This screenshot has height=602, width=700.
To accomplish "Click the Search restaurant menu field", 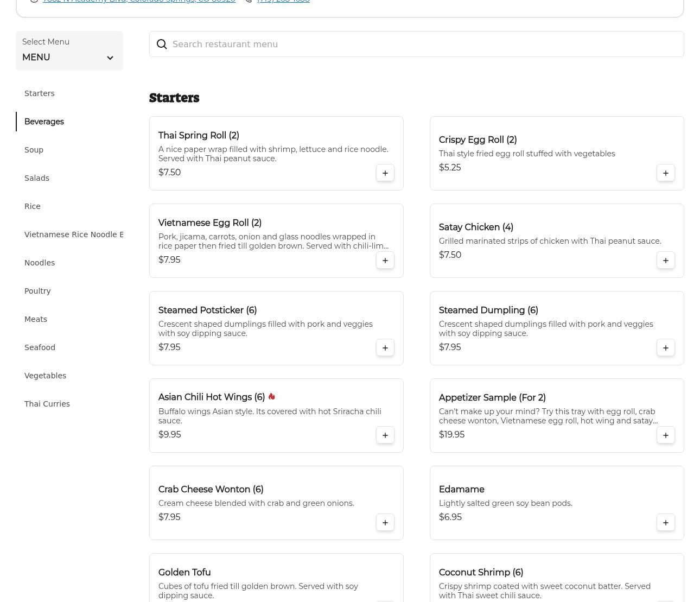I will [x=423, y=45].
